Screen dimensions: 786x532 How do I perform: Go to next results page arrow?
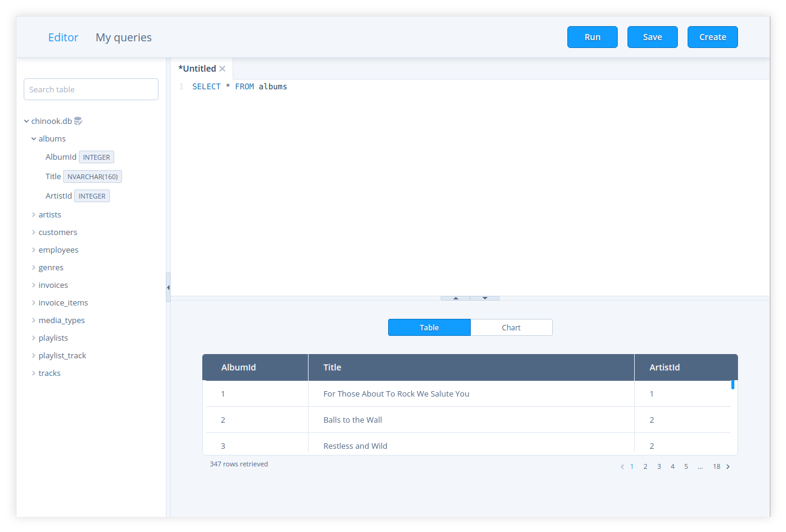(728, 466)
